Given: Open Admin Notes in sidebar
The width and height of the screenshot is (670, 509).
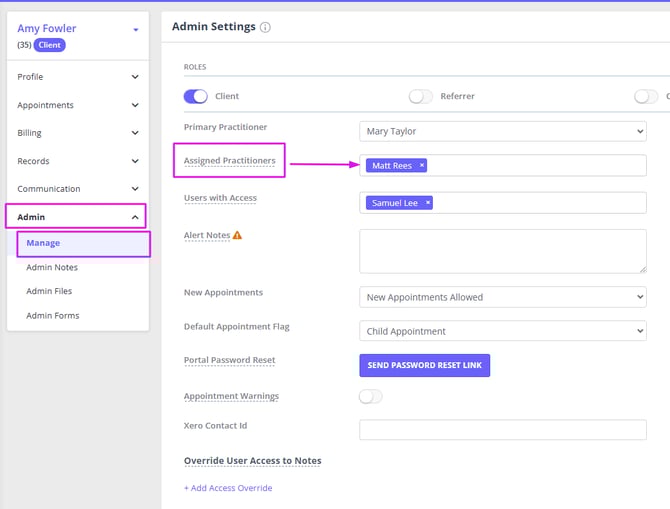Looking at the screenshot, I should pyautogui.click(x=52, y=267).
